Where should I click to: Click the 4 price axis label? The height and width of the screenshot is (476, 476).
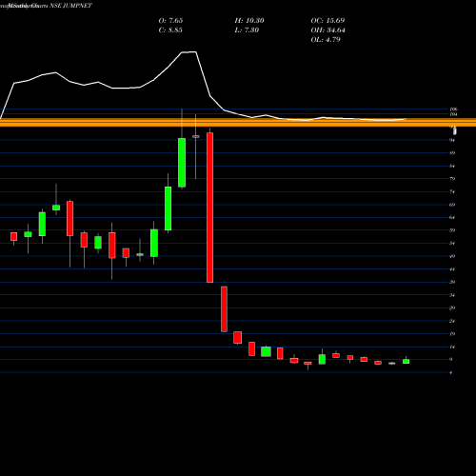(451, 372)
